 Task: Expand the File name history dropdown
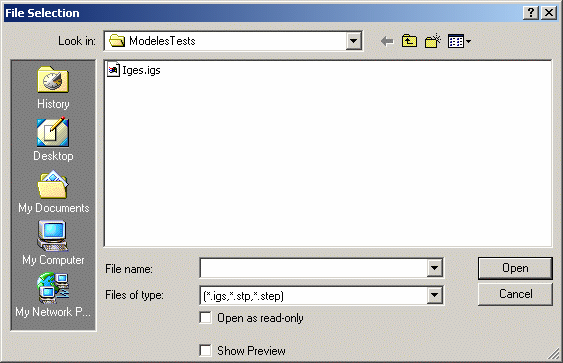pos(434,268)
